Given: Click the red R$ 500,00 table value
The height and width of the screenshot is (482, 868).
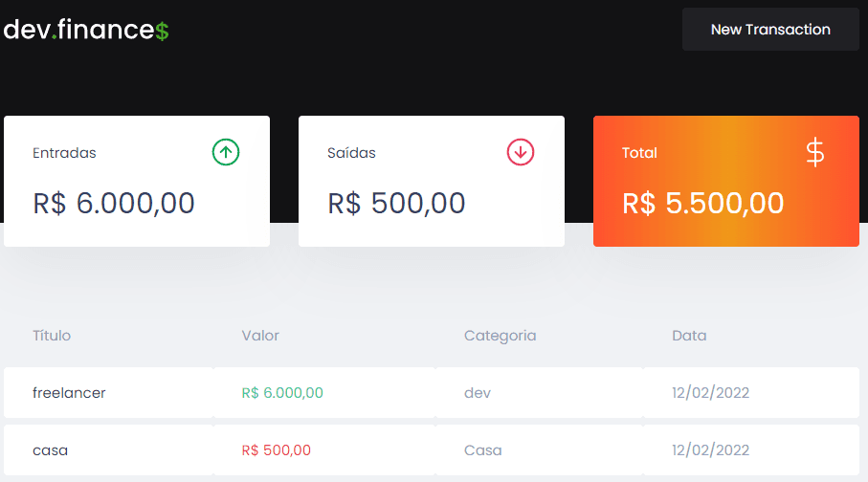Looking at the screenshot, I should pos(277,450).
